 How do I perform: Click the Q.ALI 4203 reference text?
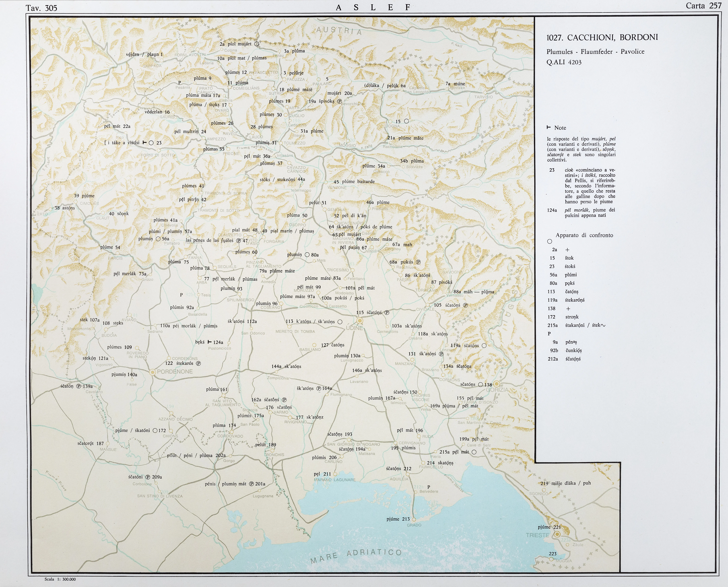click(x=564, y=62)
